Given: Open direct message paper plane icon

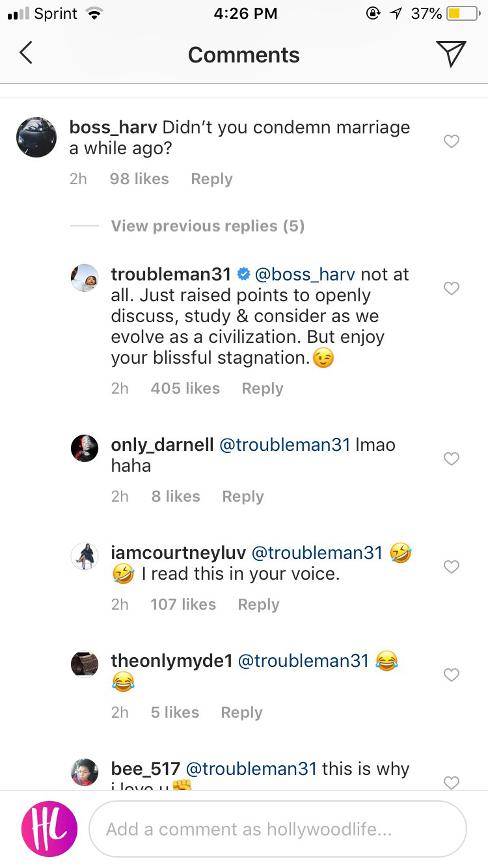Looking at the screenshot, I should point(451,53).
